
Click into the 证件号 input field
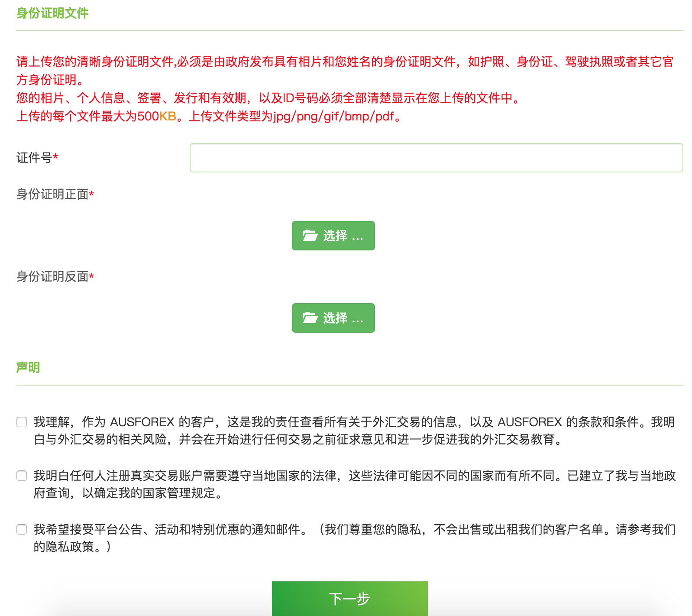coord(436,158)
